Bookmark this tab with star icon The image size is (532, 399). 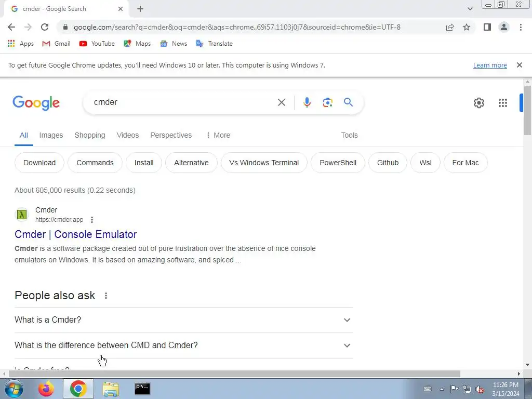click(x=467, y=27)
